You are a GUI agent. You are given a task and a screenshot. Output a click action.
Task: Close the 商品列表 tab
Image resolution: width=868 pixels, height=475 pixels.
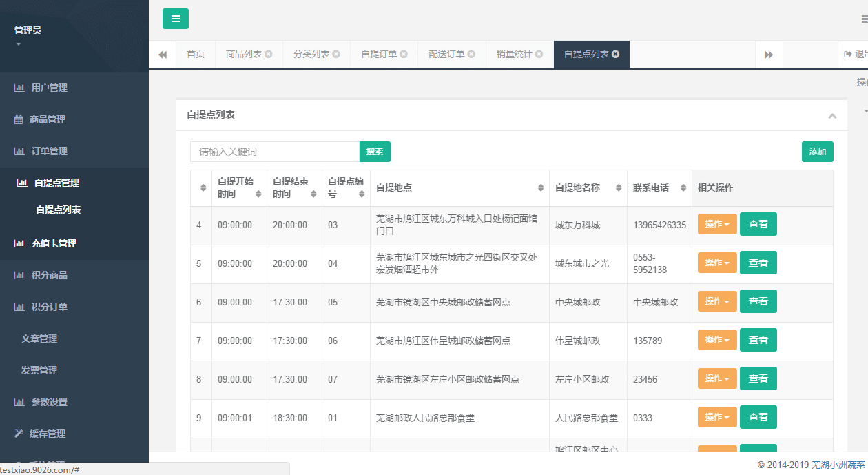[269, 54]
